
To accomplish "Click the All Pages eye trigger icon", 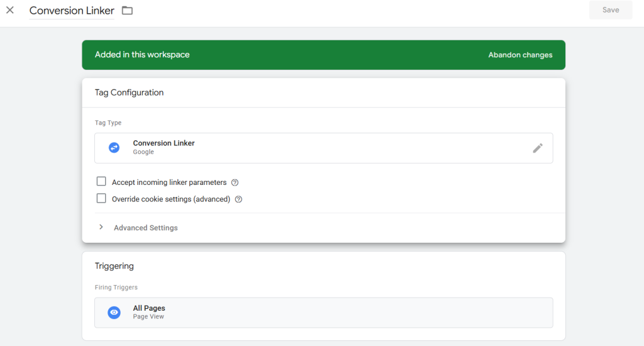I will 114,312.
